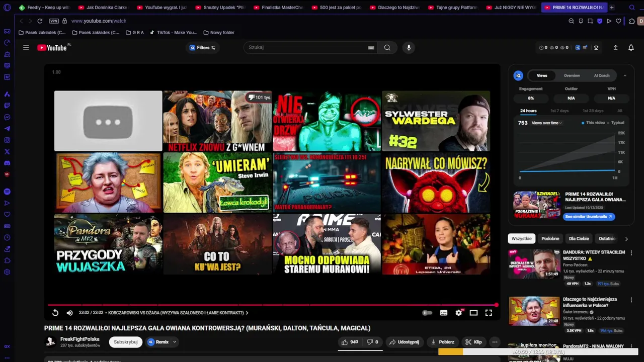Open the browser extensions puzzle icon

[632, 21]
